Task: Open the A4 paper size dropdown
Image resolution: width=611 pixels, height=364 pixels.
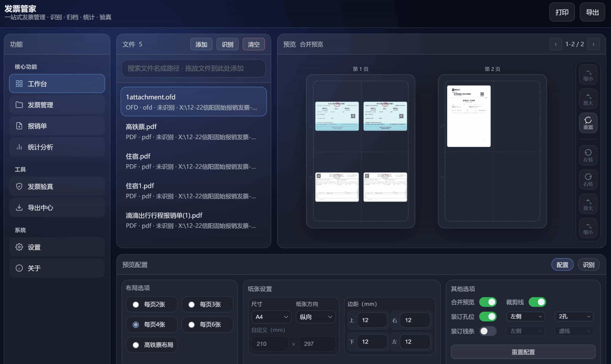Action: (x=271, y=317)
